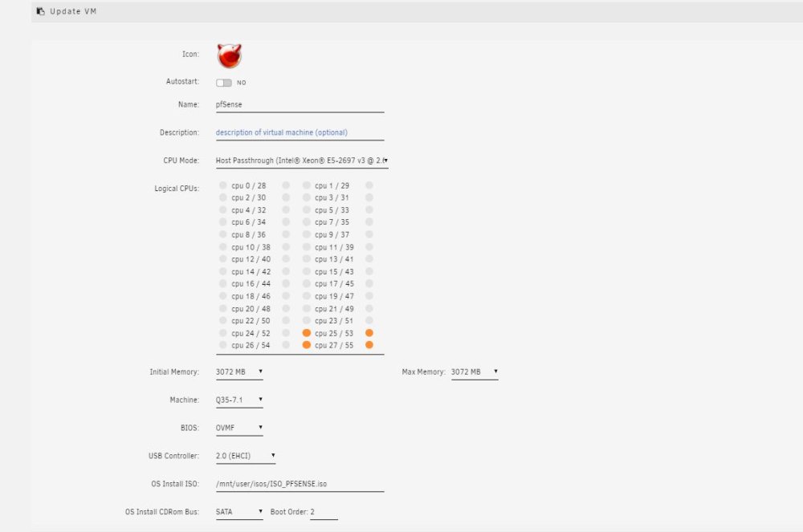Open the OS Install CDRom Bus dropdown

[x=239, y=512]
